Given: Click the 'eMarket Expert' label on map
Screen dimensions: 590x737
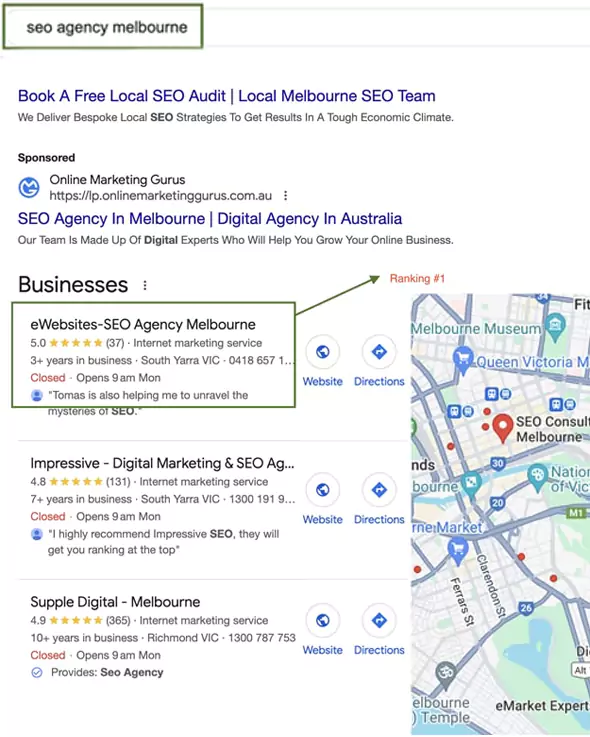Looking at the screenshot, I should [543, 706].
